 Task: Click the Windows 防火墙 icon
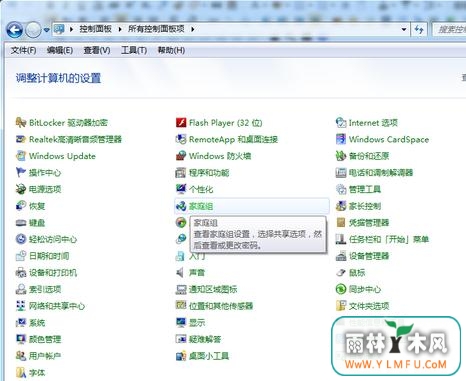[181, 156]
